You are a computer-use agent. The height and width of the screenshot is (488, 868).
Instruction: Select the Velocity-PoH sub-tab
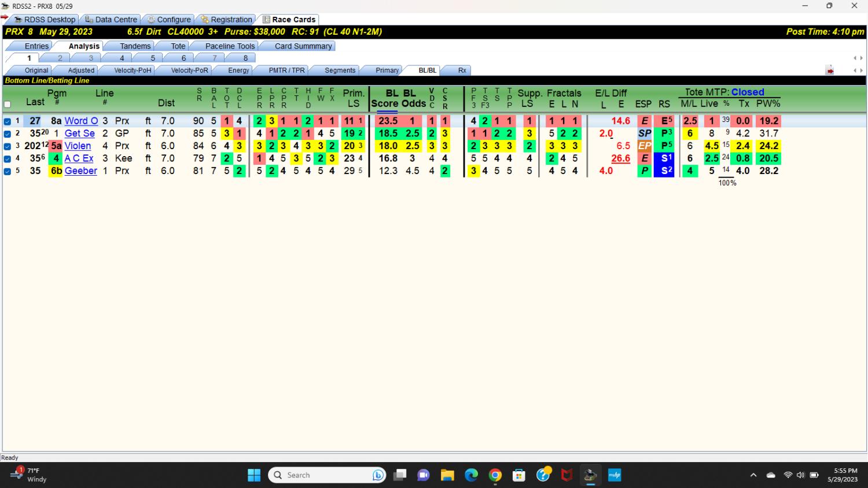(133, 71)
